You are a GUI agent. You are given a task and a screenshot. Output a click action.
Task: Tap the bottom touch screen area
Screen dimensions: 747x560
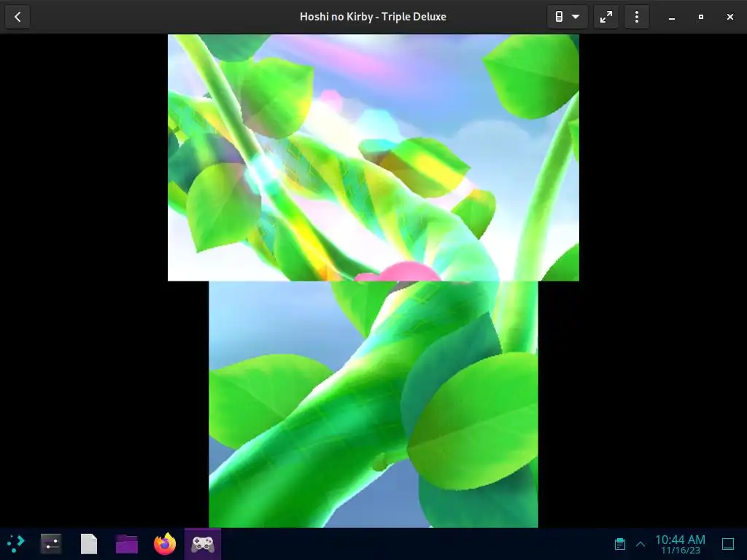[x=373, y=404]
